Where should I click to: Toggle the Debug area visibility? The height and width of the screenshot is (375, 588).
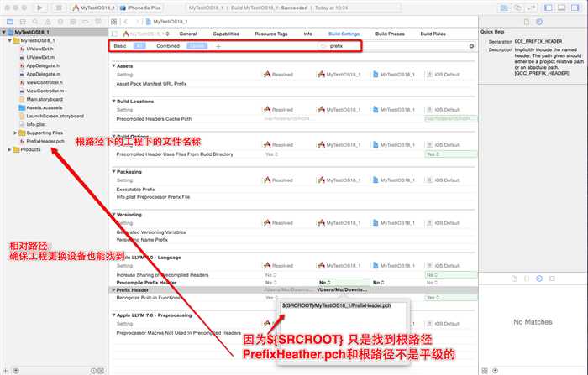click(562, 8)
